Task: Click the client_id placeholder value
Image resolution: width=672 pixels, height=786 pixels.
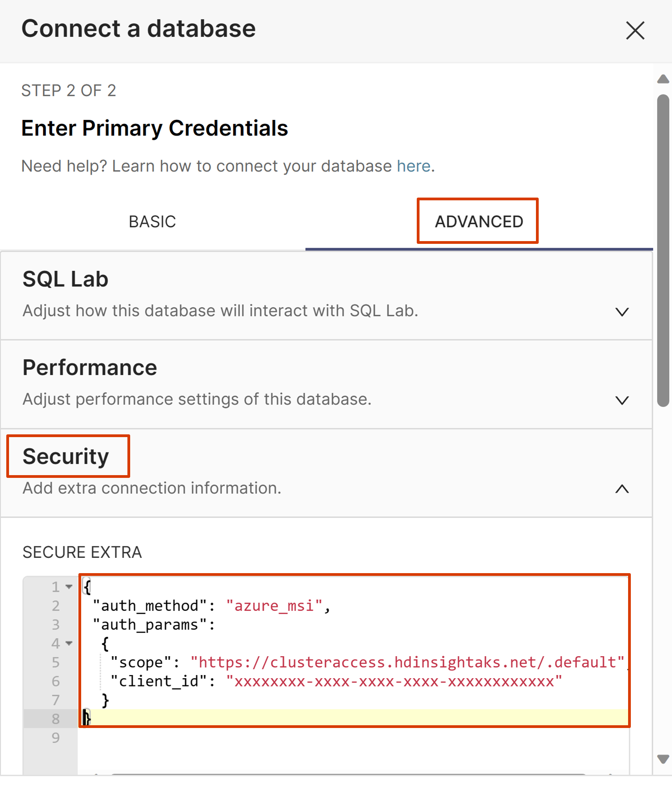Action: [x=394, y=681]
